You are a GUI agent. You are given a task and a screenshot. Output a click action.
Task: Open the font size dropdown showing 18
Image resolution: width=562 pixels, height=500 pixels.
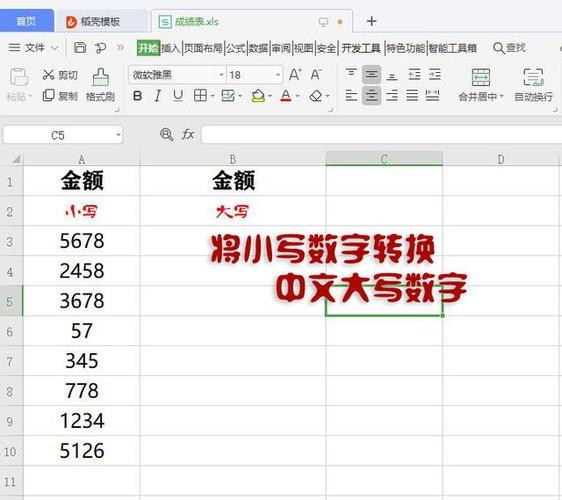click(x=278, y=75)
